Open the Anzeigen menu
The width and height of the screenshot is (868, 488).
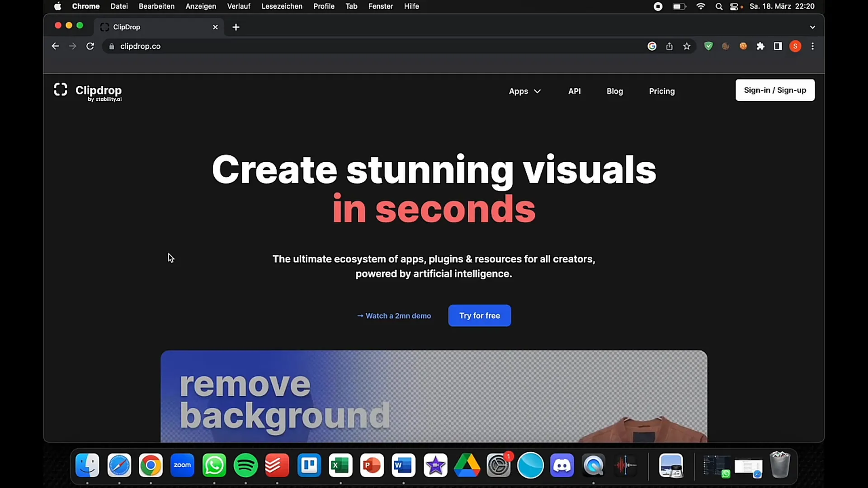click(201, 6)
